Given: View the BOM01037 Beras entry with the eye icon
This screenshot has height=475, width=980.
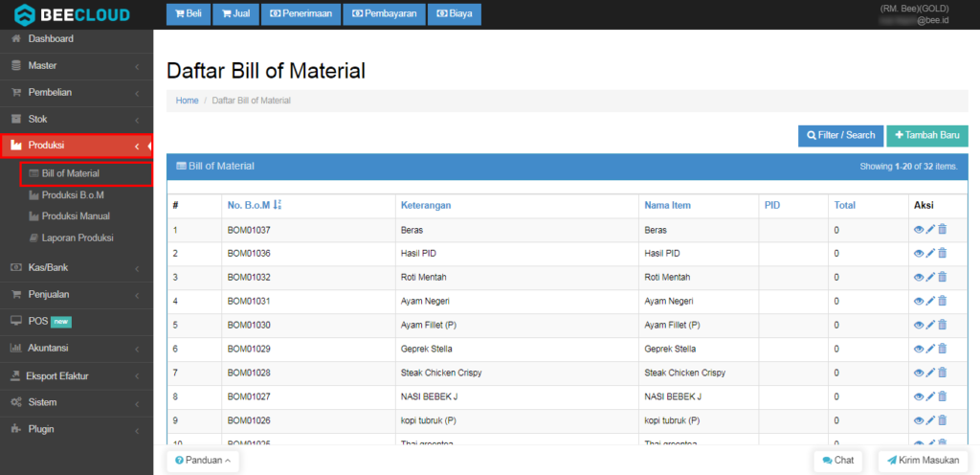Looking at the screenshot, I should pyautogui.click(x=919, y=230).
